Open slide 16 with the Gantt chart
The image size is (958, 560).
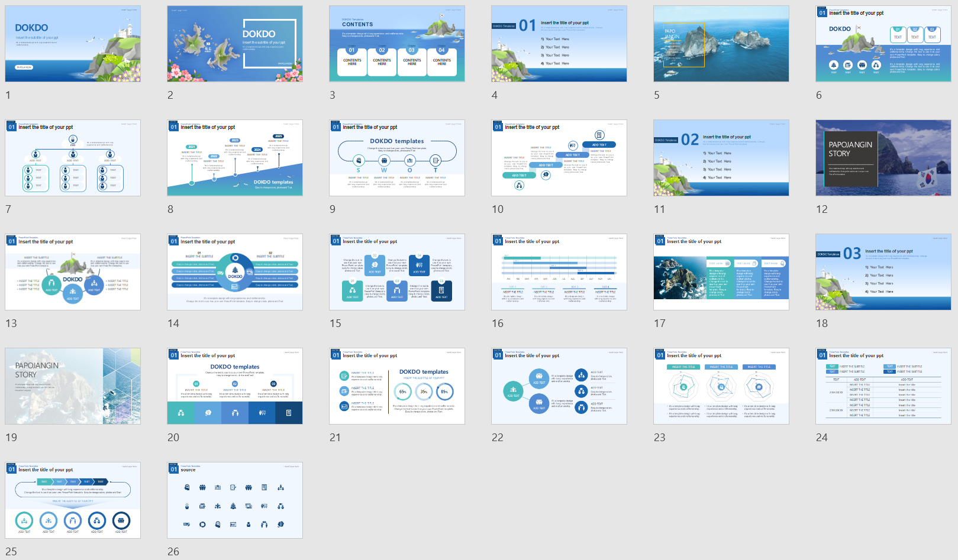[x=559, y=272]
